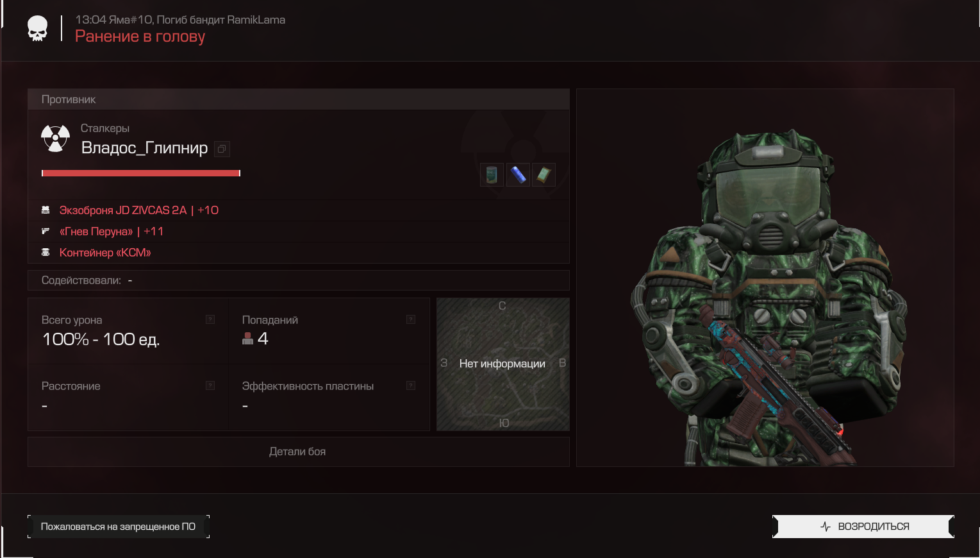
Task: Click the container icon beside Контейнер «КСМ»
Action: 46,253
